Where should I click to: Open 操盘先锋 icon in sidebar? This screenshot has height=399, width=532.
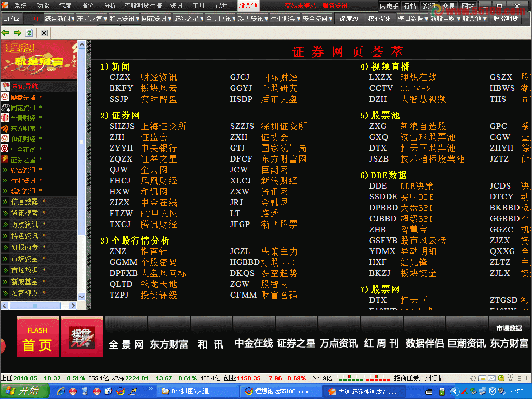(x=5, y=97)
